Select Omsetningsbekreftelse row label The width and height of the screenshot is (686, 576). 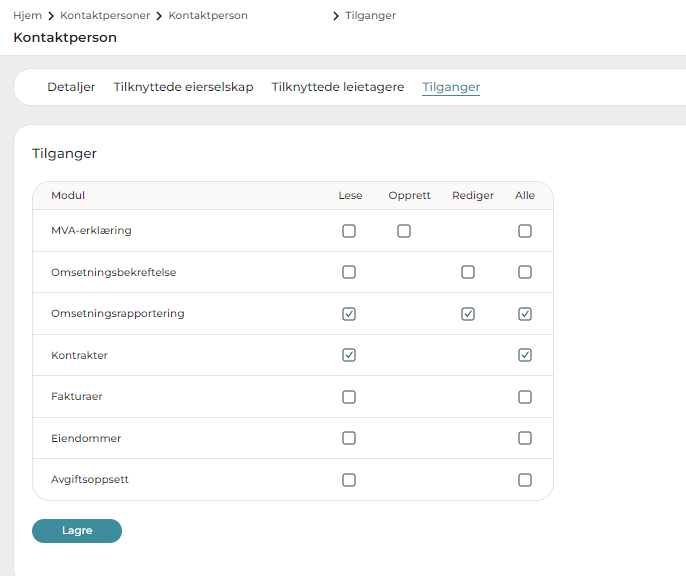113,272
